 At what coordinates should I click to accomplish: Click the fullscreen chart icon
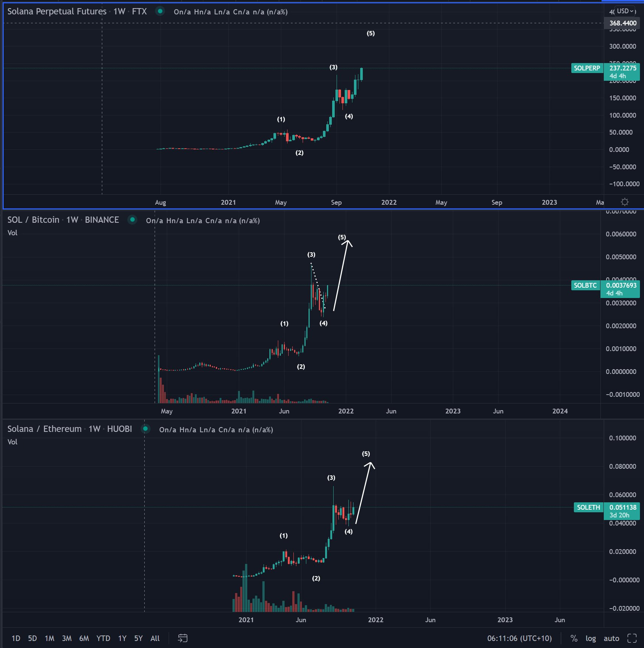point(632,638)
